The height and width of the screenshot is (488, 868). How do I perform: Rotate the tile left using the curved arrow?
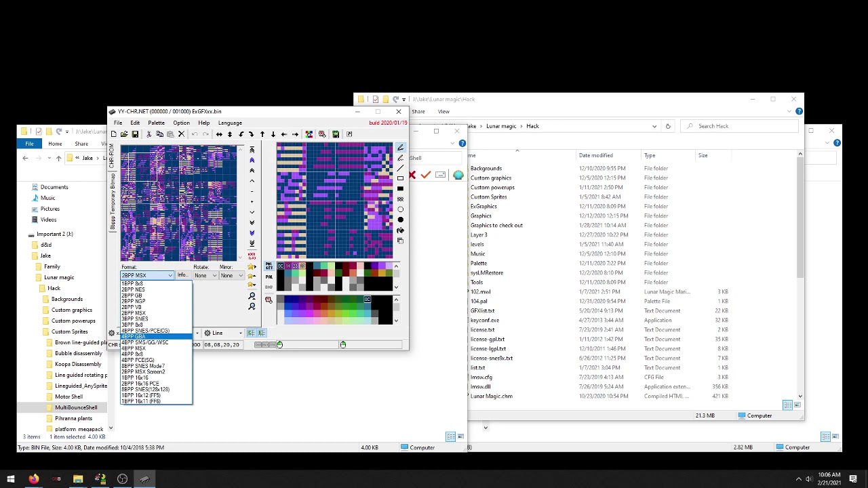click(x=241, y=134)
